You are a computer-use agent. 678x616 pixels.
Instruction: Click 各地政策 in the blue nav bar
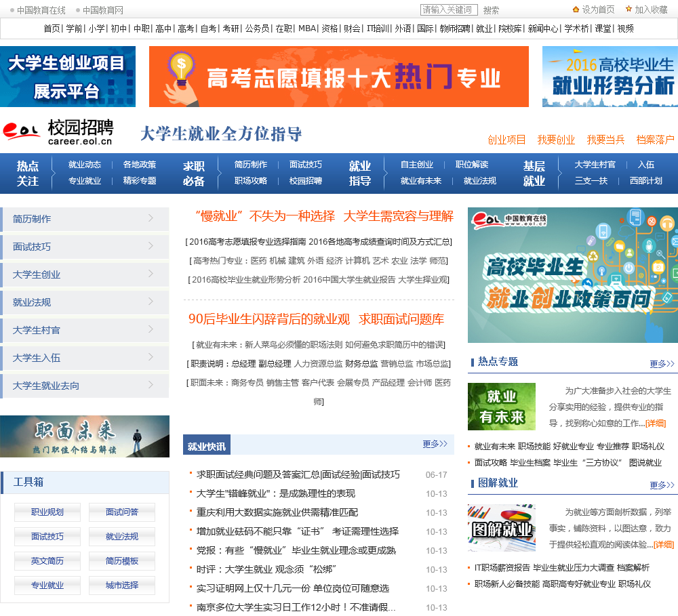(x=140, y=165)
